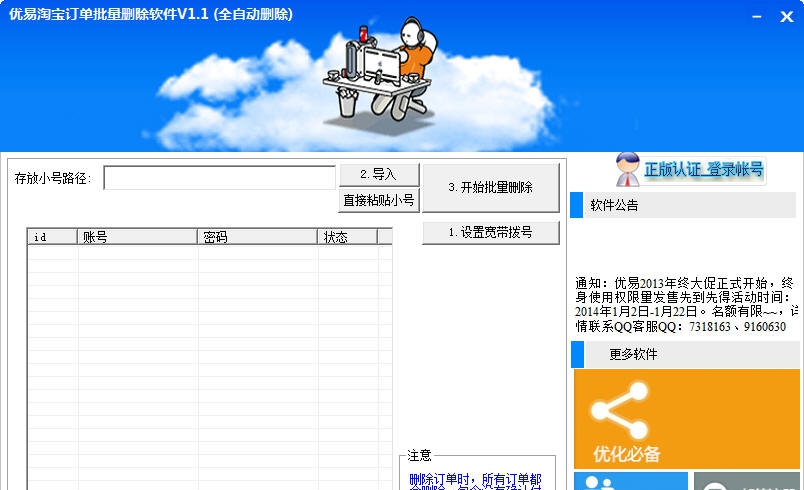The image size is (804, 490).
Task: Click the 密码 column header
Action: click(x=257, y=237)
